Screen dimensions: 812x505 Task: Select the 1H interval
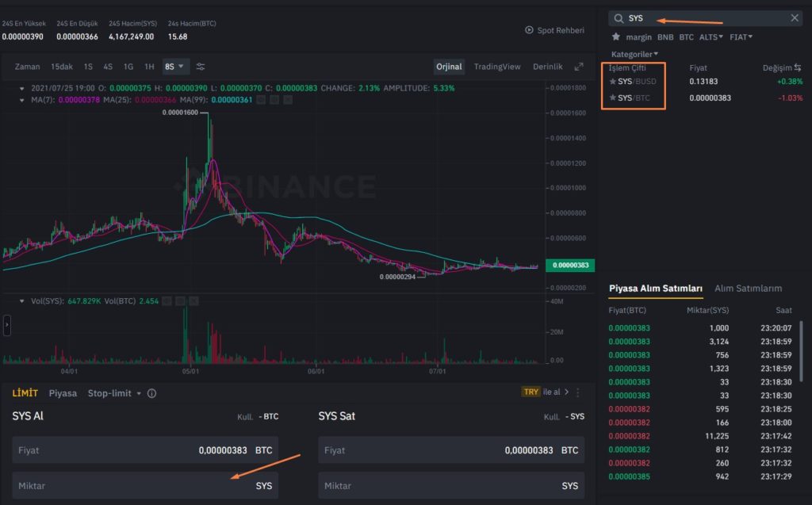pyautogui.click(x=149, y=67)
